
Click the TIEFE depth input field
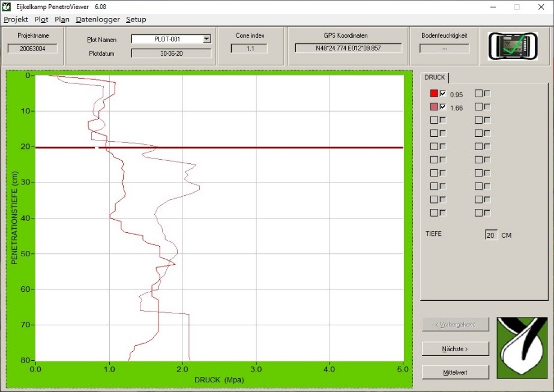click(492, 235)
